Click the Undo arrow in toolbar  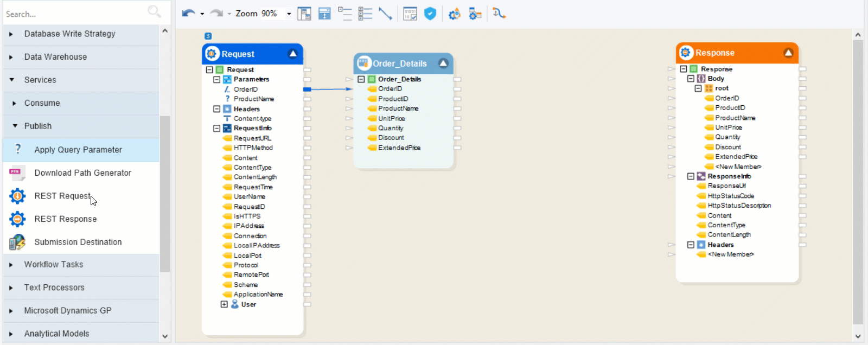coord(188,14)
